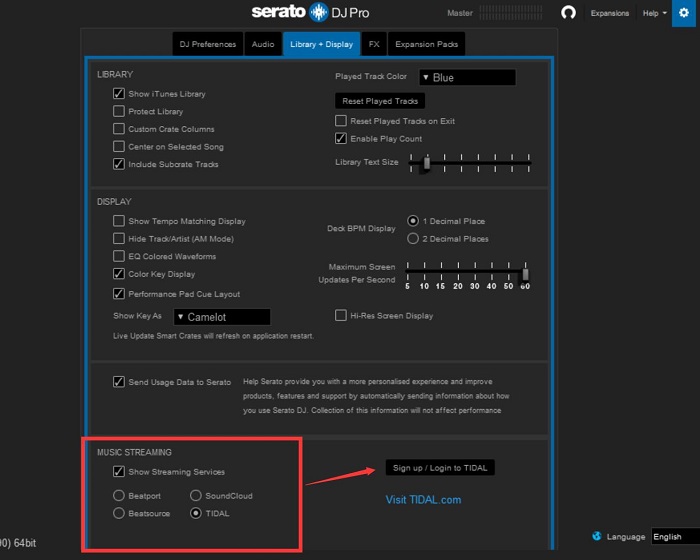The image size is (700, 560).
Task: Open Played Track Color dropdown
Action: pos(467,77)
